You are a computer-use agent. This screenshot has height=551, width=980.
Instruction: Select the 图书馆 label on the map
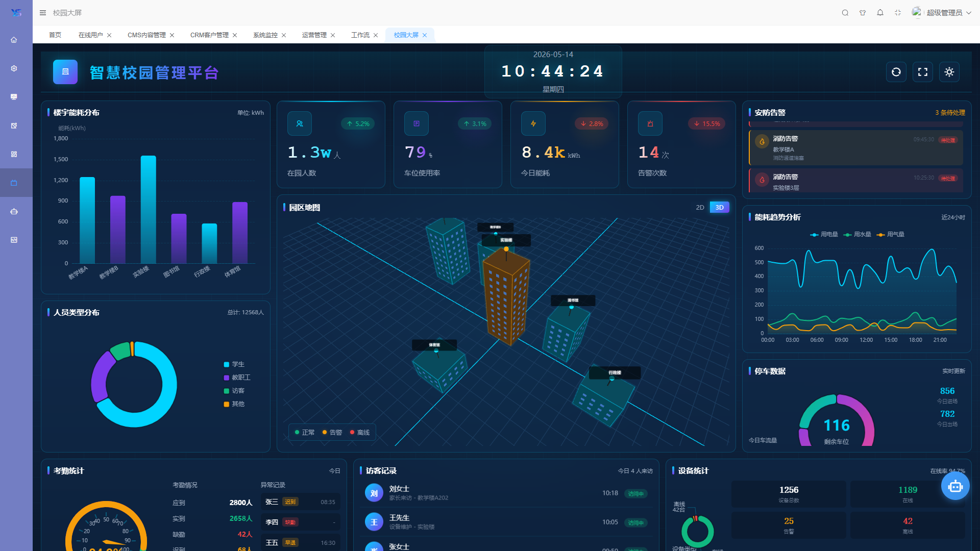pyautogui.click(x=573, y=300)
